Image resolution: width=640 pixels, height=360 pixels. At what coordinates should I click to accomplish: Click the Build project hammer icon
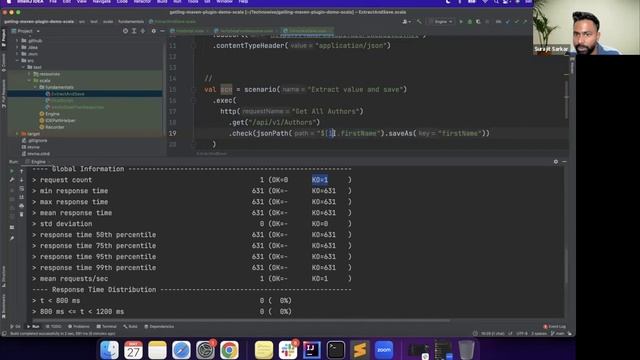tap(419, 22)
